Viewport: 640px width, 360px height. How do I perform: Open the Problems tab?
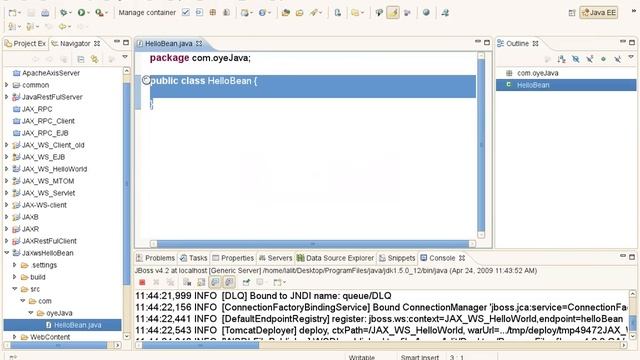pyautogui.click(x=156, y=258)
